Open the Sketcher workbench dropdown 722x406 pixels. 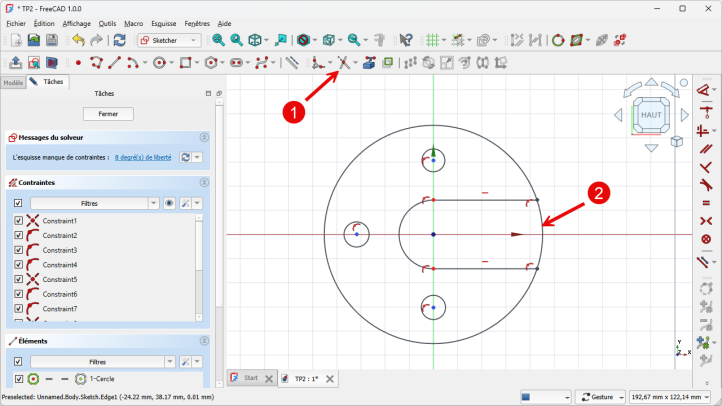tap(167, 40)
